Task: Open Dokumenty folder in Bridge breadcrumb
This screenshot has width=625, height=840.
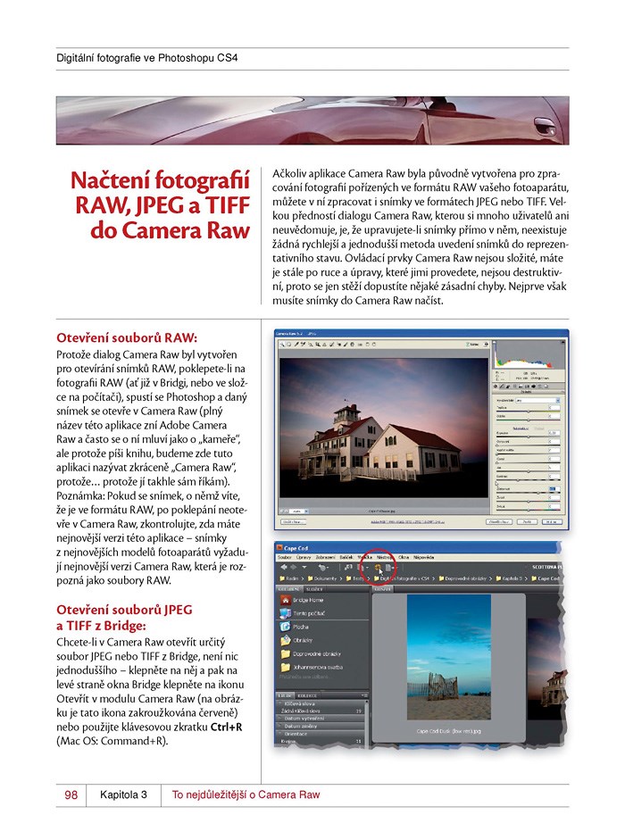Action: (321, 578)
